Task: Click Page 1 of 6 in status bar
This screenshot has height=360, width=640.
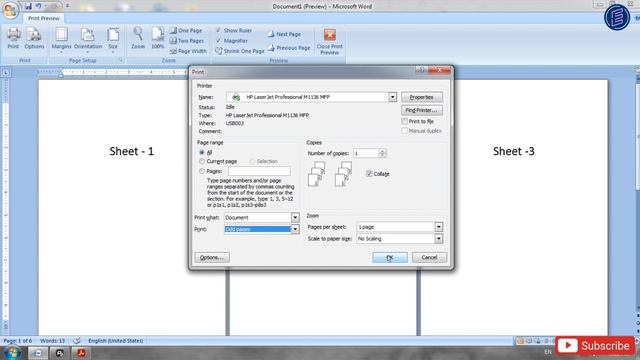Action: (x=18, y=340)
